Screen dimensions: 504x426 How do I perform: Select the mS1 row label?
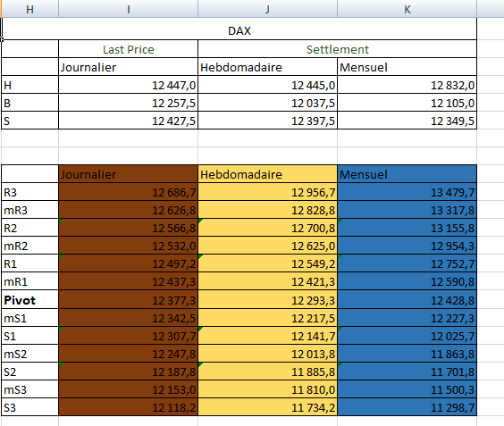29,318
